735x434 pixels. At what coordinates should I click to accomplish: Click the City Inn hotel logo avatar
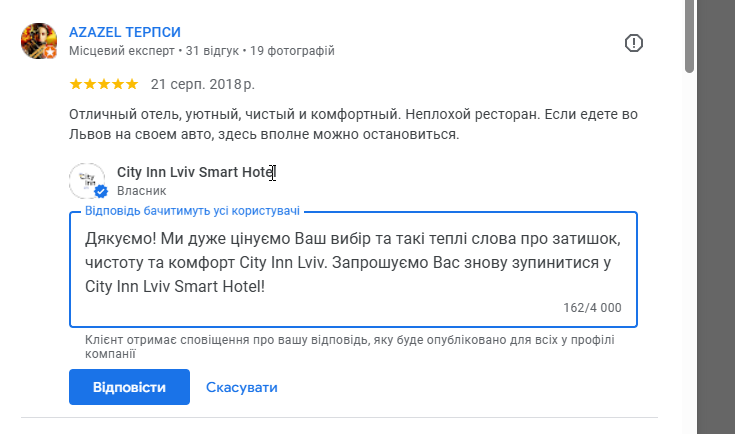click(87, 181)
